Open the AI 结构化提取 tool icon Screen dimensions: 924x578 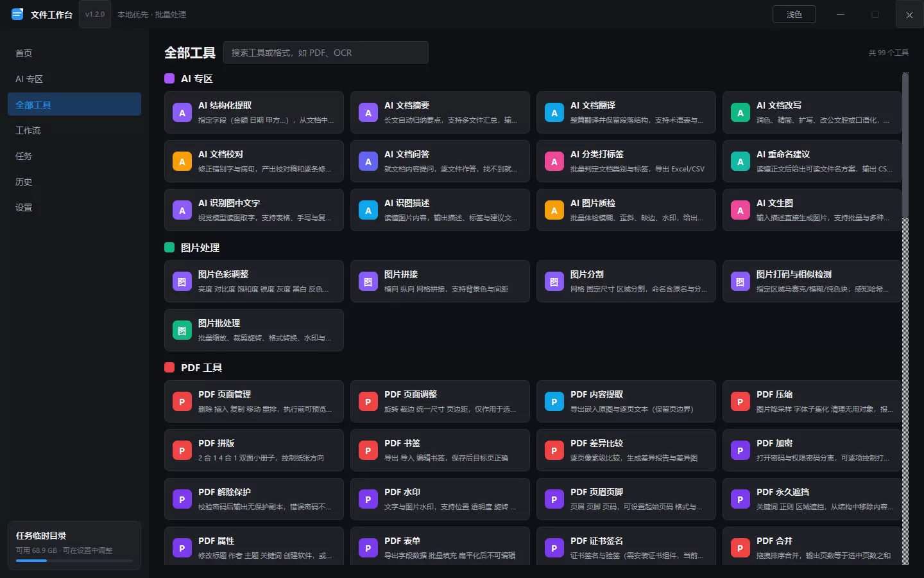(x=182, y=113)
